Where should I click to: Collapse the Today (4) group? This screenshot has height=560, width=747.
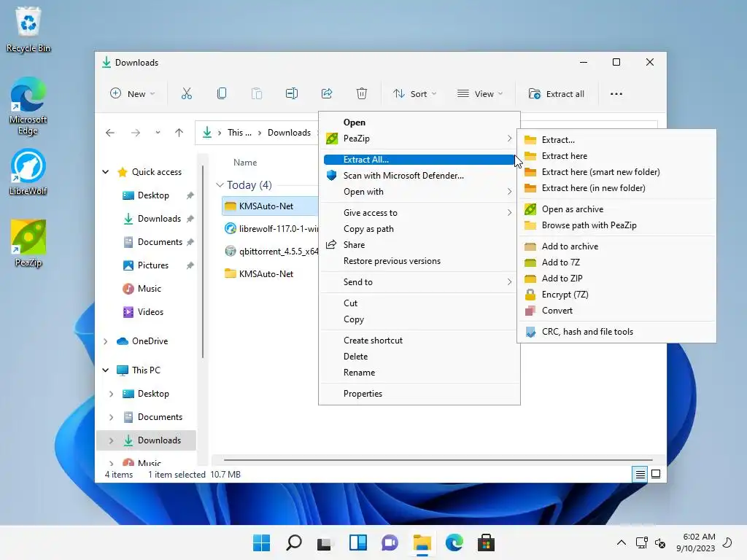(220, 184)
